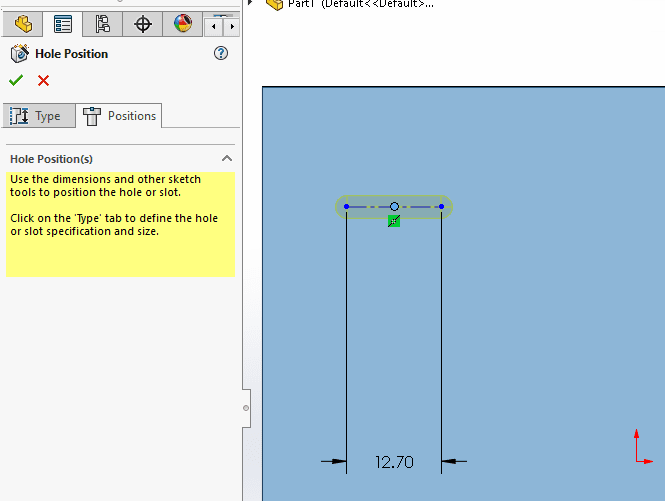The height and width of the screenshot is (501, 665).
Task: Switch to the PropertyManager tab
Action: 63,24
